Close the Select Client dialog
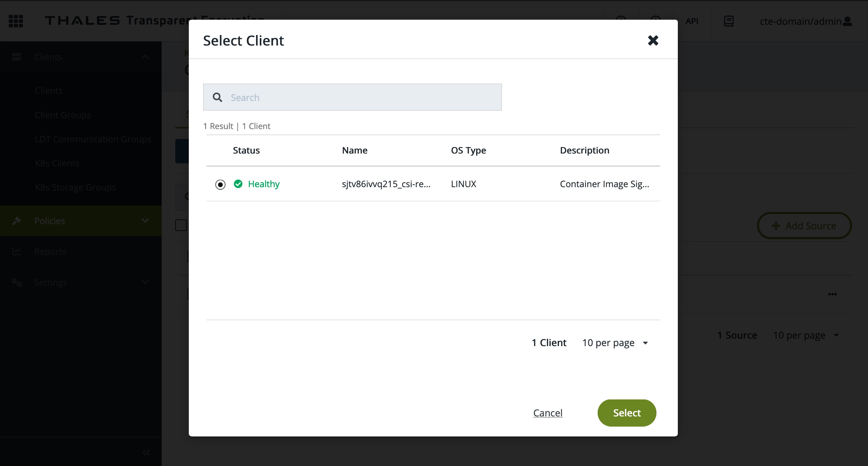This screenshot has height=466, width=868. 653,40
